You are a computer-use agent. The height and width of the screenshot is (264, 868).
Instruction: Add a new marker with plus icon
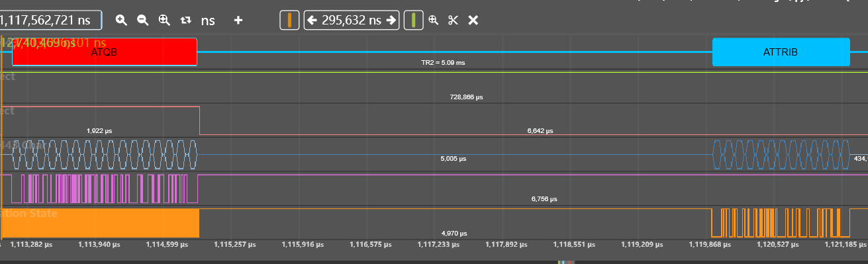pyautogui.click(x=238, y=20)
